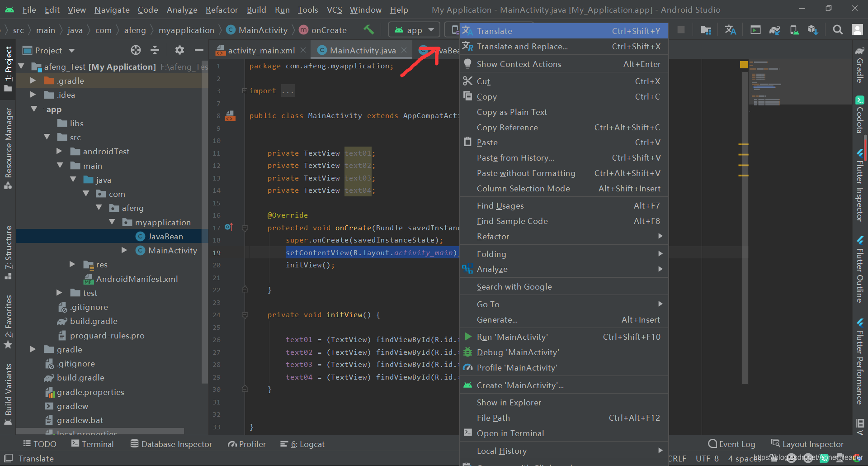Click the Stop button in the toolbar
868x466 pixels.
(681, 30)
